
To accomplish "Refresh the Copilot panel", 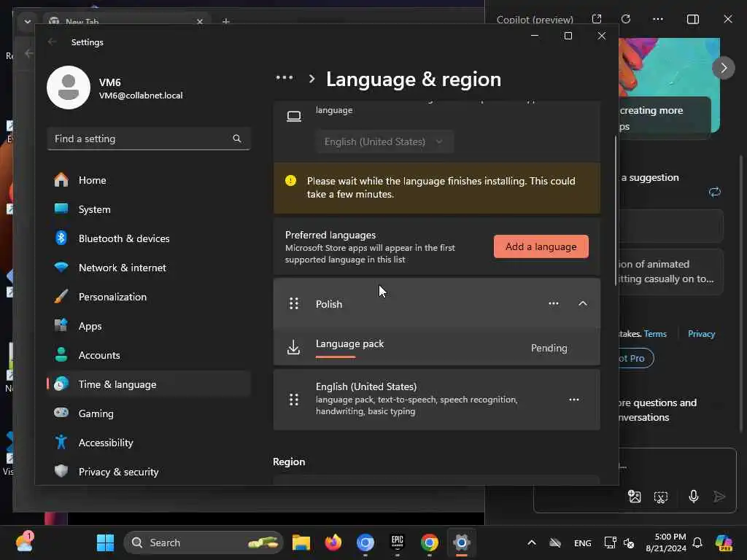I will click(x=626, y=19).
